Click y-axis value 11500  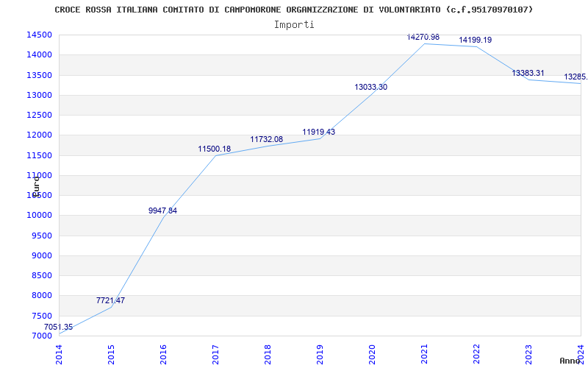tap(39, 155)
